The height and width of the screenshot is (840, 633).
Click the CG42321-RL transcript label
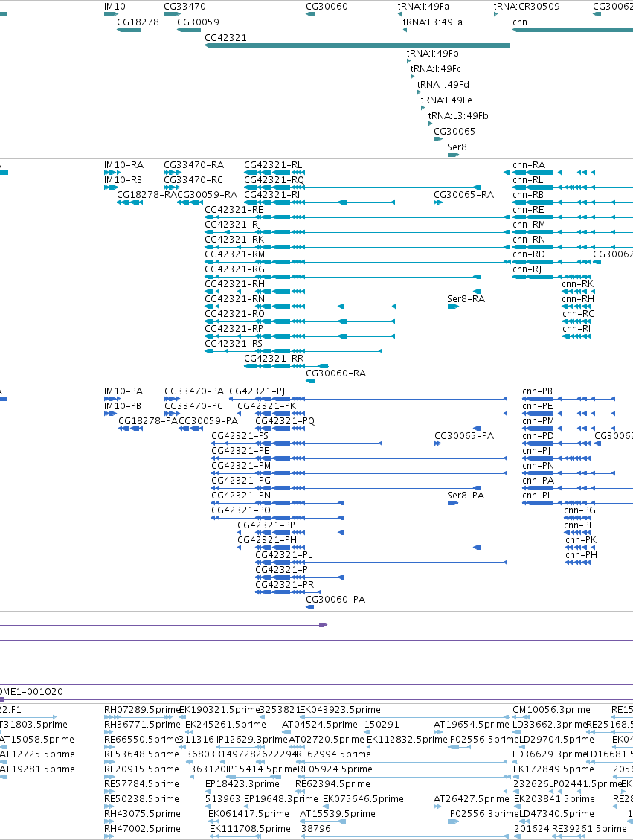point(272,165)
